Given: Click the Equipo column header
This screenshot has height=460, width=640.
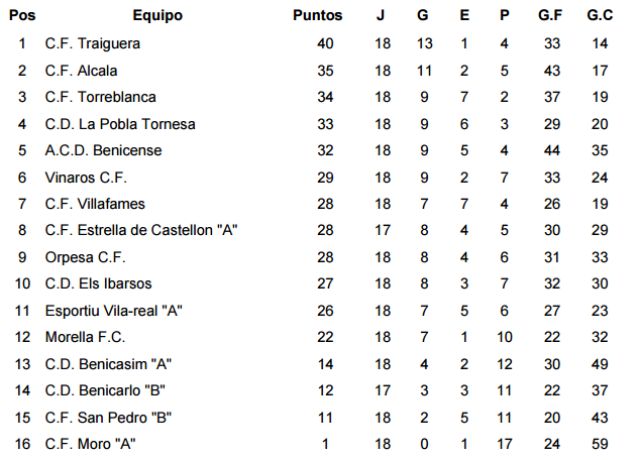Looking at the screenshot, I should click(x=157, y=15).
